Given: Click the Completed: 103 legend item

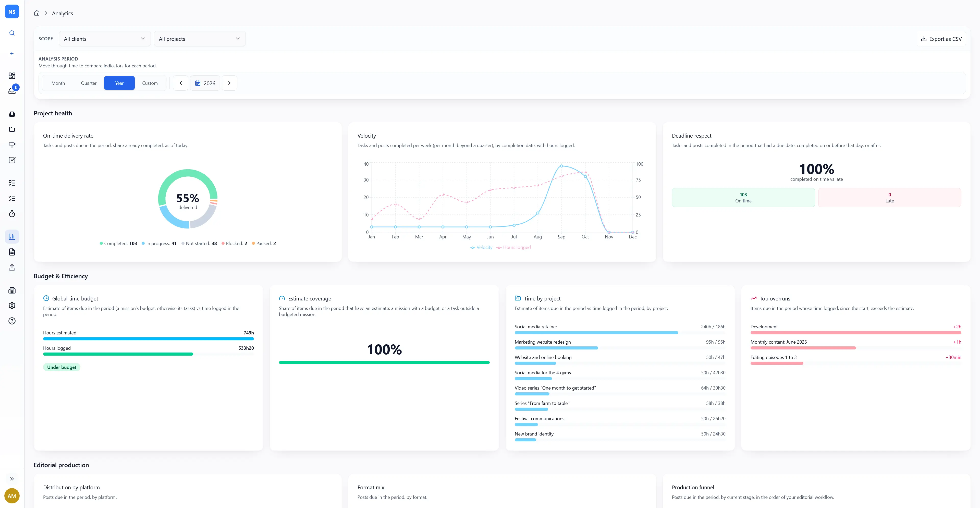Looking at the screenshot, I should (x=118, y=244).
